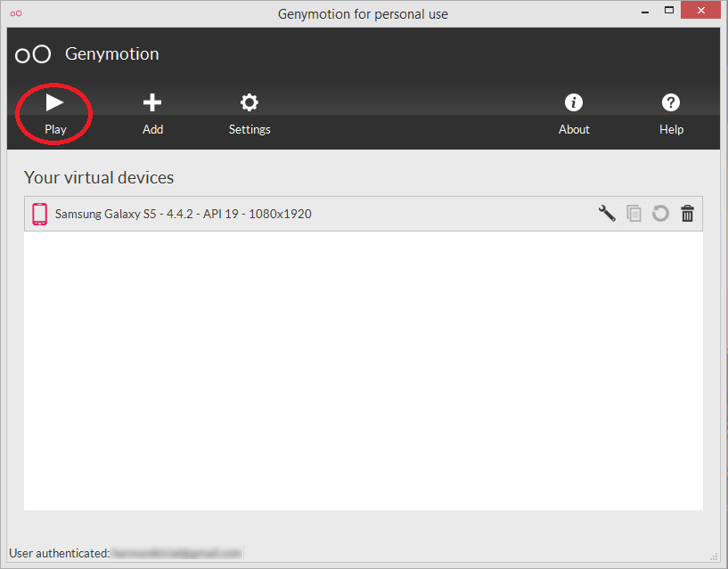Clone the Samsung Galaxy S5 device
The image size is (728, 569).
click(x=634, y=214)
